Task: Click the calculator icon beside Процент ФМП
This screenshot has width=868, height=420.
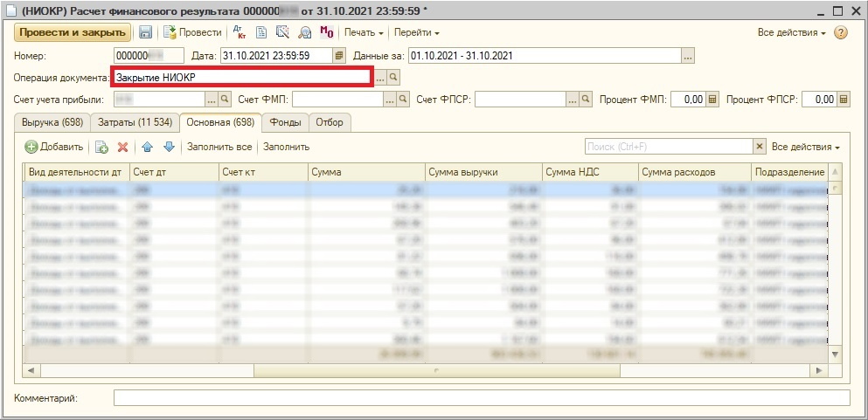Action: click(x=712, y=100)
